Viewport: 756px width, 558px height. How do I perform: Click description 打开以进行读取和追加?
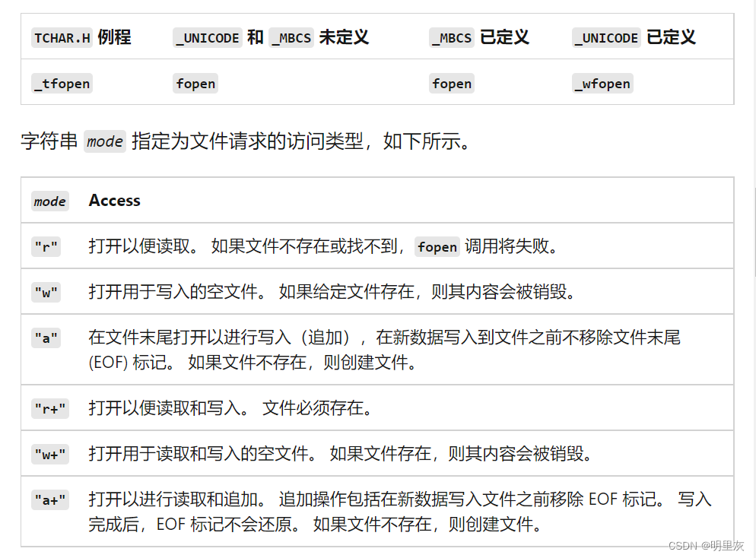coord(400,512)
